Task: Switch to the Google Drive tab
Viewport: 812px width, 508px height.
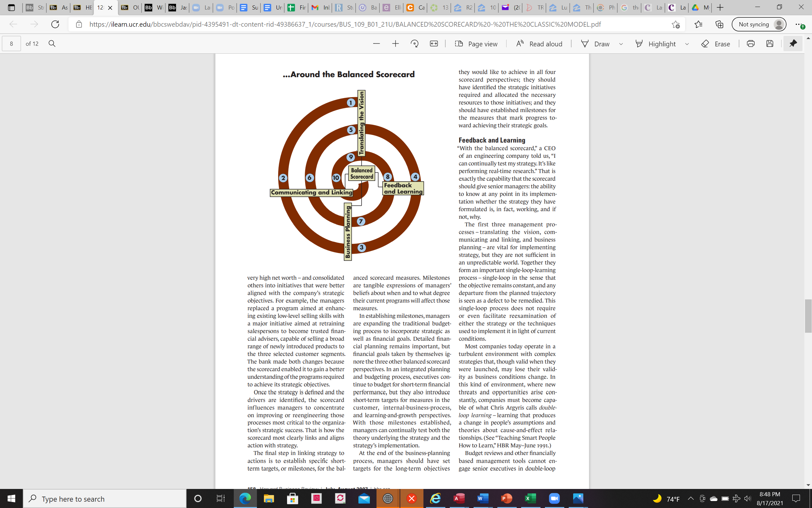Action: pos(701,7)
